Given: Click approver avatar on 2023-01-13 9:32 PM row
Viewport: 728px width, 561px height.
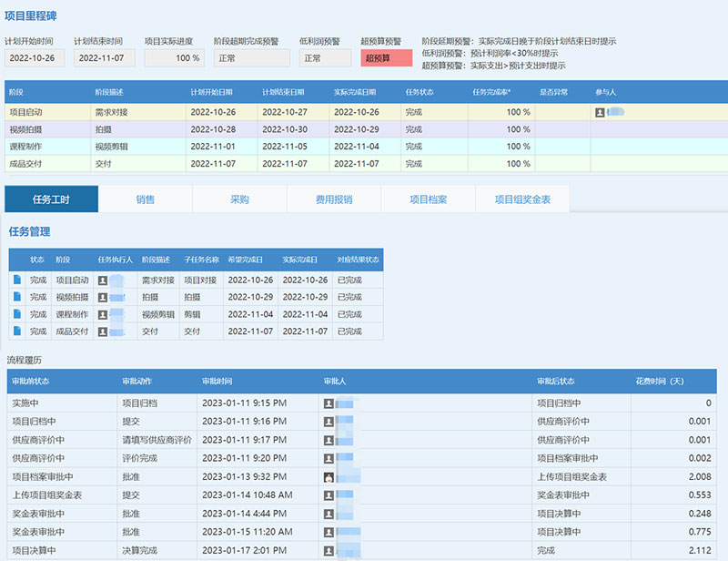Looking at the screenshot, I should pyautogui.click(x=329, y=476).
